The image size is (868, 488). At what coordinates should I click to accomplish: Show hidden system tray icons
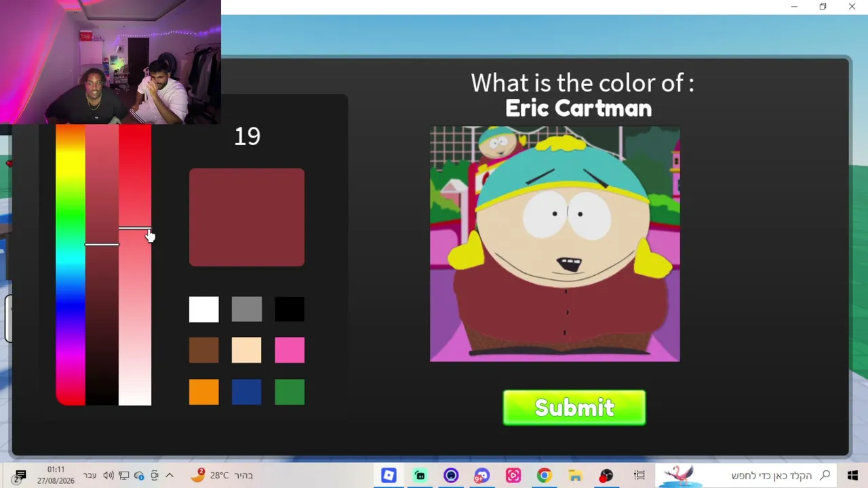pos(170,476)
